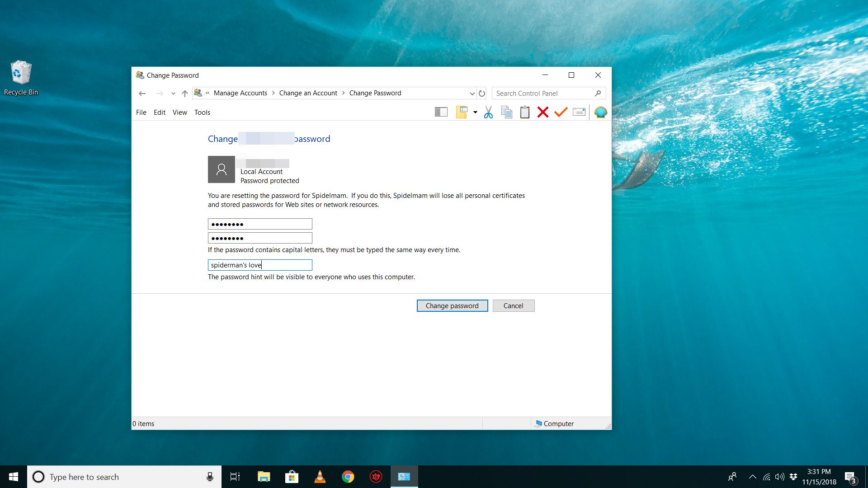
Task: Click the Copy icon in the toolbar
Action: tap(506, 112)
